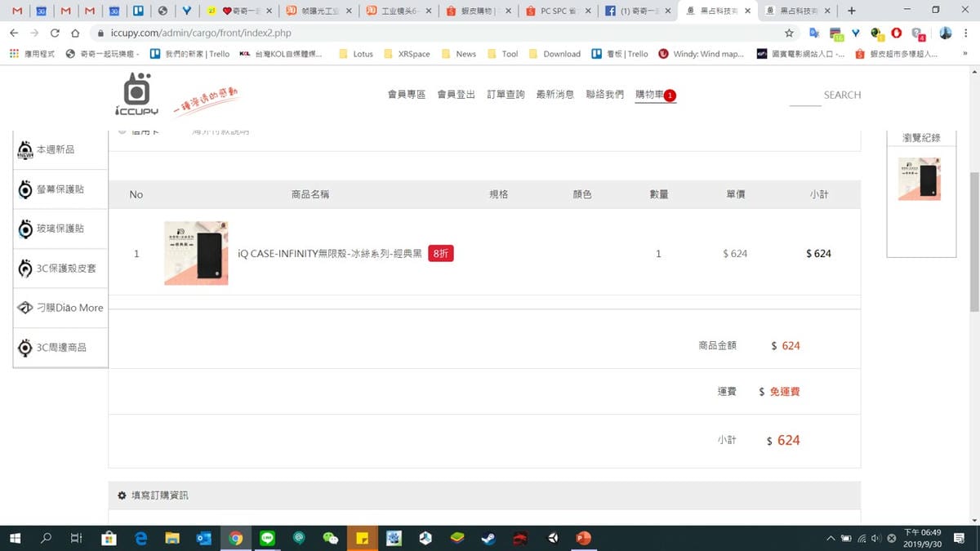This screenshot has width=980, height=551.
Task: Show hidden system tray icons
Action: [831, 538]
